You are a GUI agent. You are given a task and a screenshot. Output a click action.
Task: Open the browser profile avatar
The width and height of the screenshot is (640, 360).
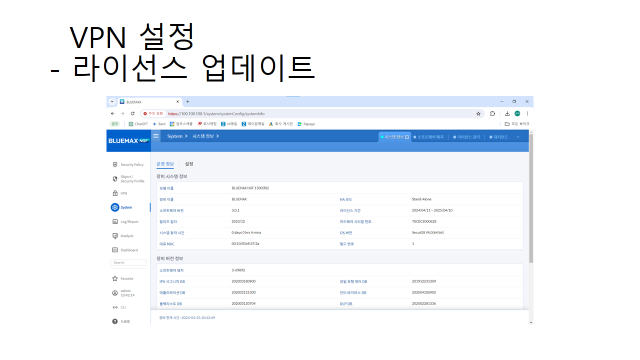coord(517,113)
